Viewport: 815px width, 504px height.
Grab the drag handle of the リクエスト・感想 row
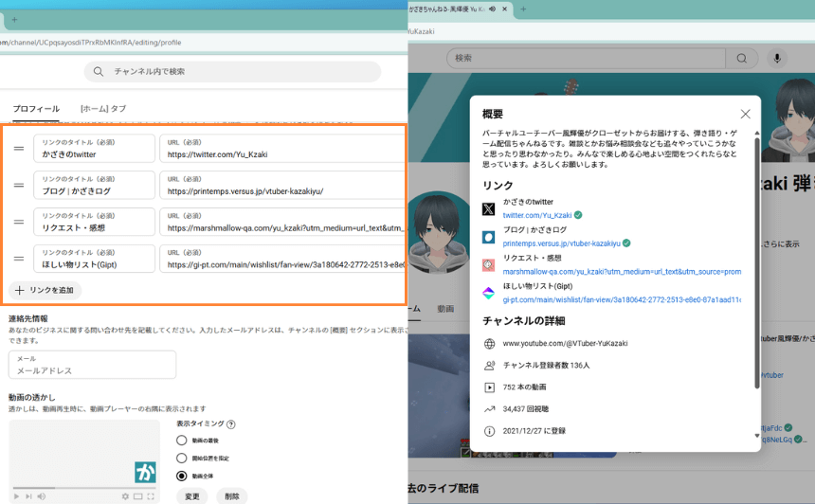[x=19, y=222]
